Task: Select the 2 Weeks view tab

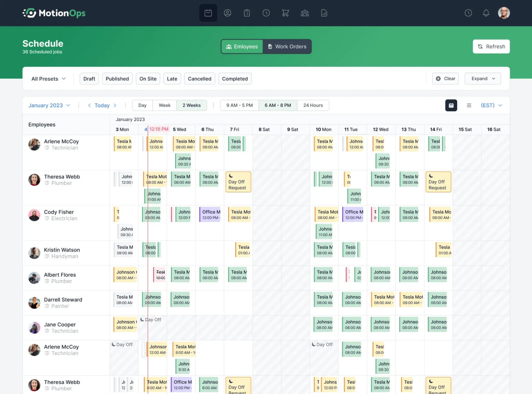Action: (192, 105)
